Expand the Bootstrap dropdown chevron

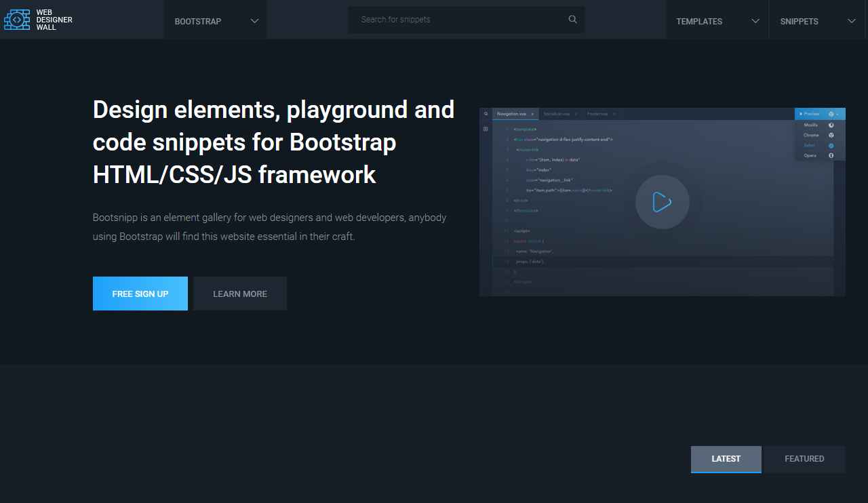(255, 21)
